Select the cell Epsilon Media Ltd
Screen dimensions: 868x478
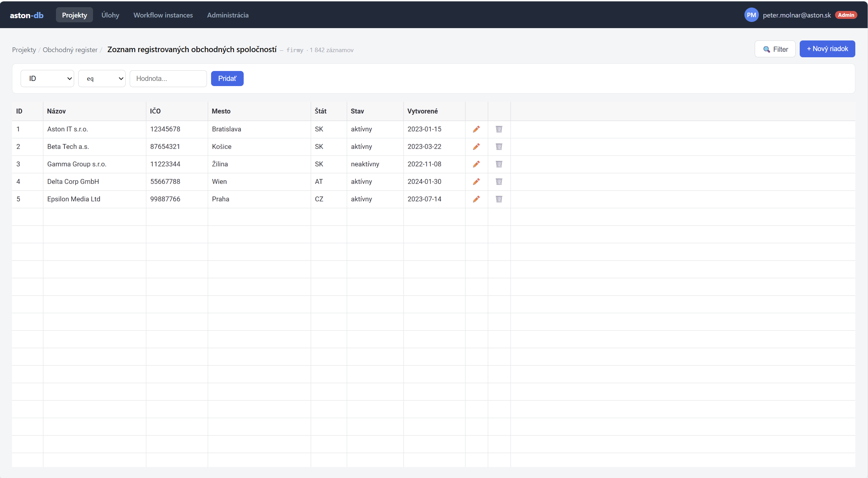coord(94,199)
